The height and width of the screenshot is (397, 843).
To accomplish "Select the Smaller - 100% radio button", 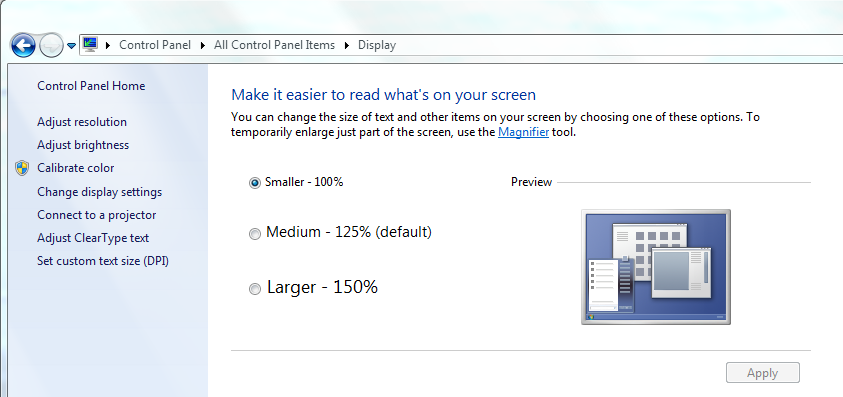I will tap(255, 183).
